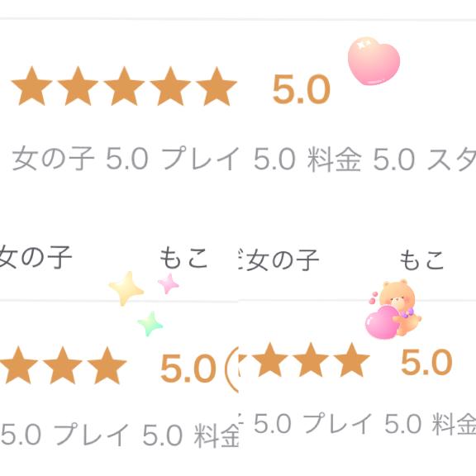Click the left もこ name text
476x476 pixels.
[183, 258]
